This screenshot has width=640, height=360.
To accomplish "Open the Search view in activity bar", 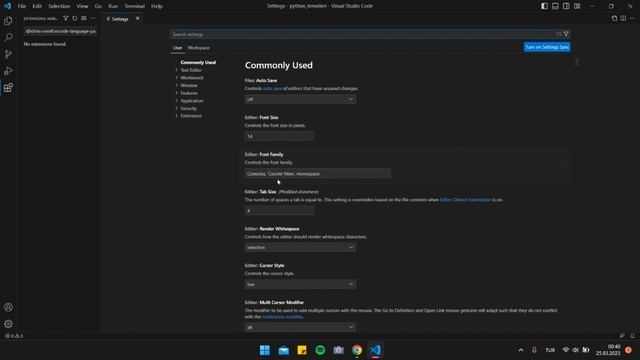I will (x=8, y=37).
